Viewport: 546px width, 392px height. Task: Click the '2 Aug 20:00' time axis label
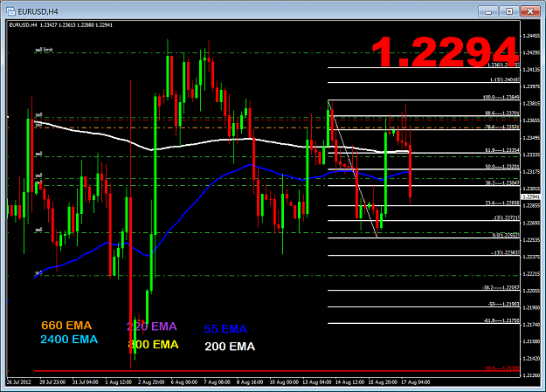151,382
